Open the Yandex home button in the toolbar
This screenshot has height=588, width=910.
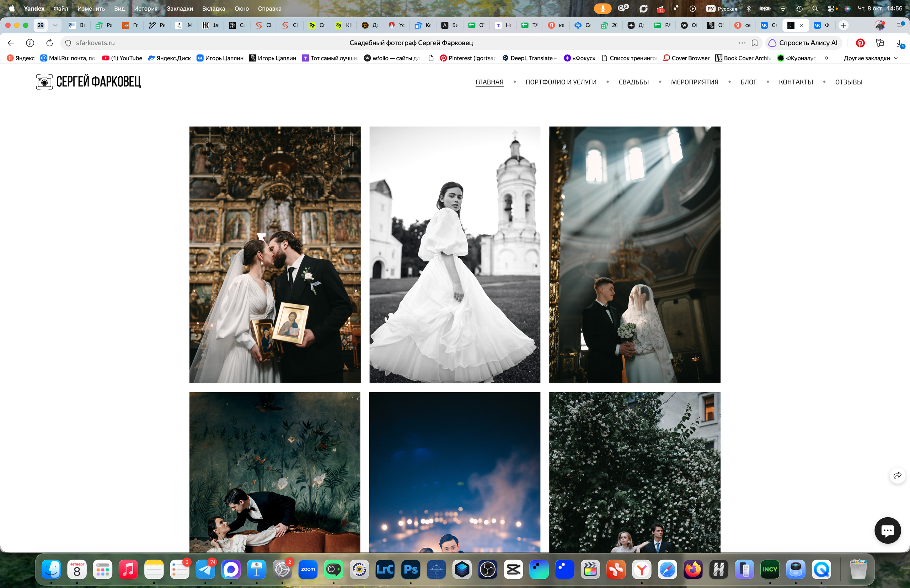(30, 43)
